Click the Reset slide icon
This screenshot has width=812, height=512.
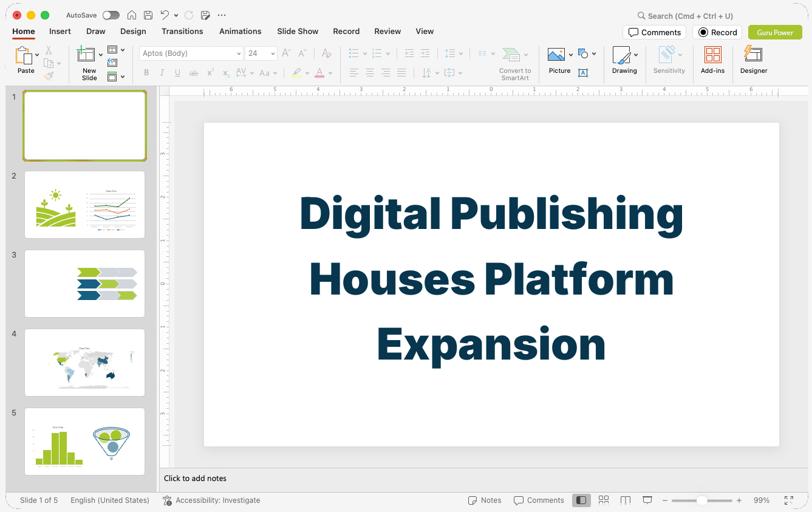[x=112, y=63]
